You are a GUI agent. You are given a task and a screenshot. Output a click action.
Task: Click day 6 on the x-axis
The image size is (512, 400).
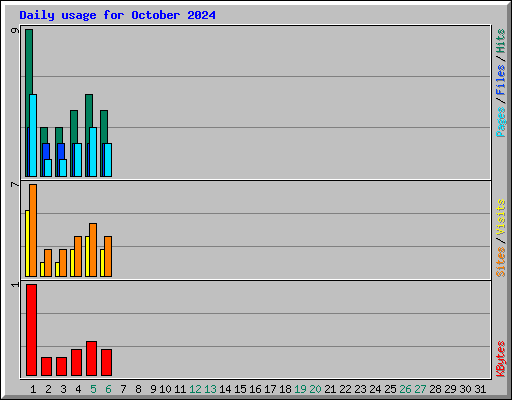tap(108, 389)
